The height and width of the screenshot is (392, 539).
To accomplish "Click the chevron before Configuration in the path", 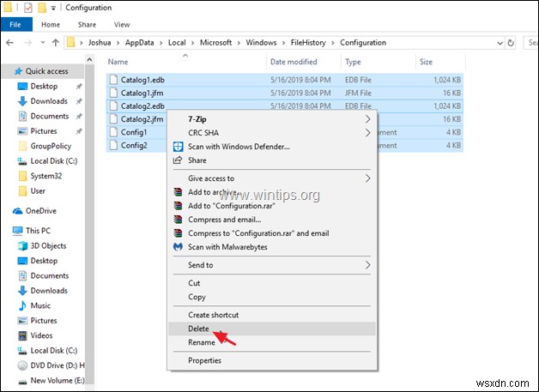I will (333, 43).
